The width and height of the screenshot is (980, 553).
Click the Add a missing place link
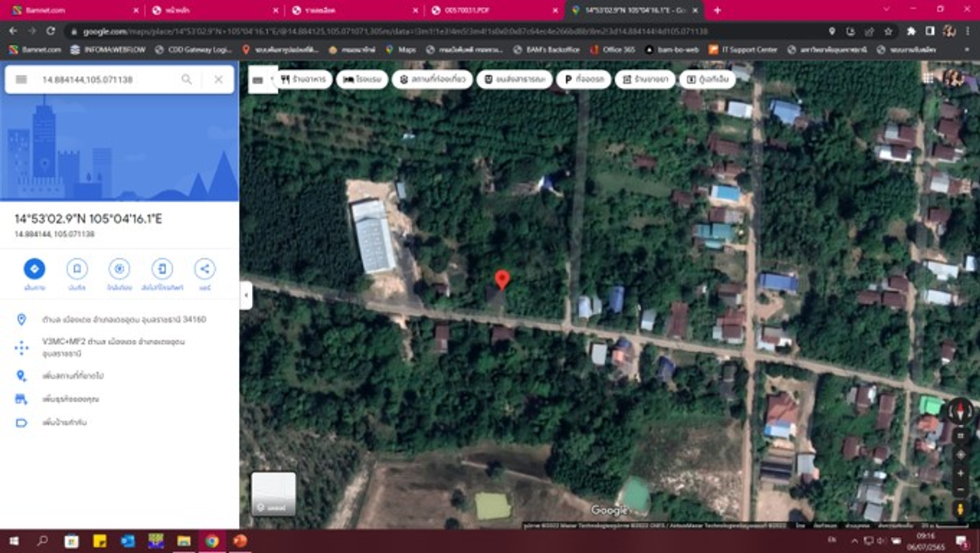[x=73, y=376]
